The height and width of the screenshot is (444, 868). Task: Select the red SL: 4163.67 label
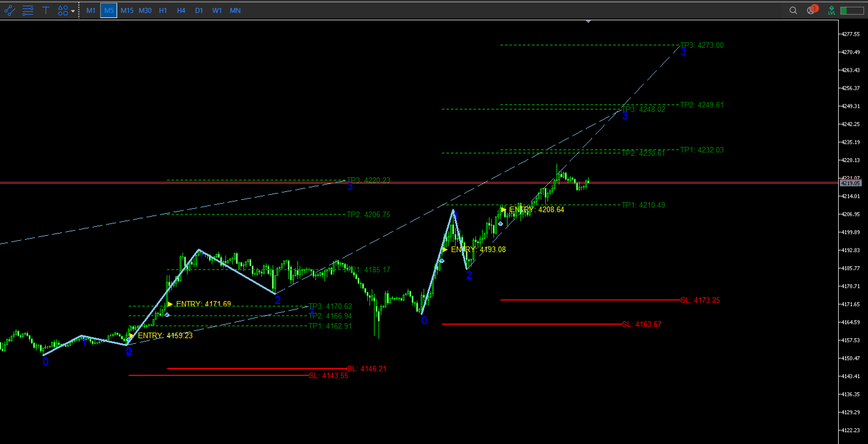(x=642, y=324)
